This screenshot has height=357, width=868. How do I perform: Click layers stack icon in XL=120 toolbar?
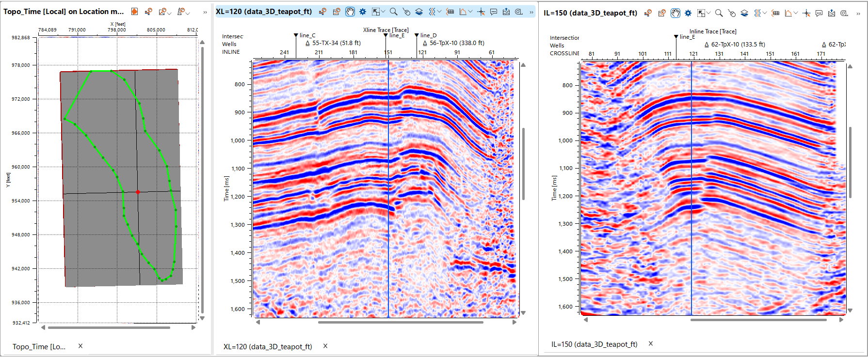pyautogui.click(x=419, y=12)
